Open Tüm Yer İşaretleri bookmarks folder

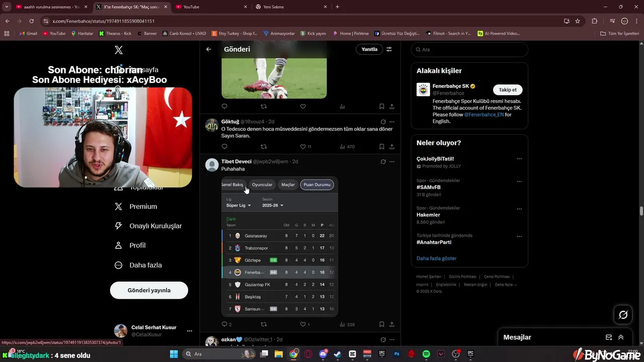point(619,33)
